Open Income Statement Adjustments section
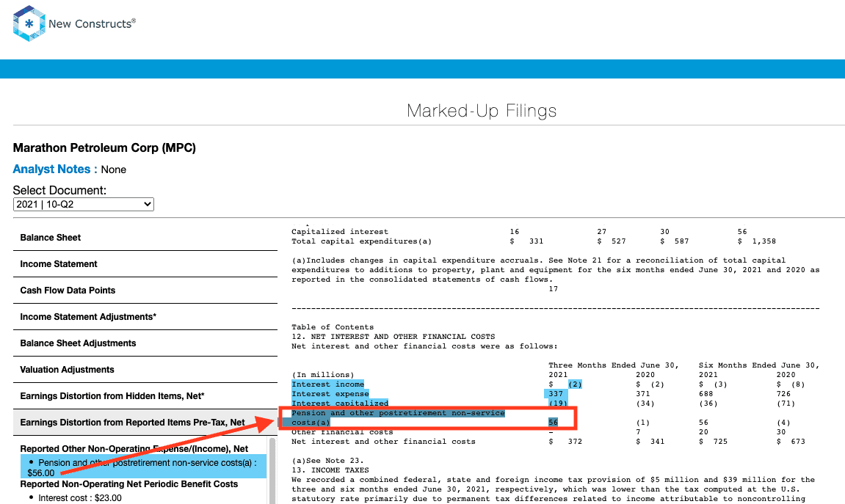Image resolution: width=845 pixels, height=504 pixels. [x=145, y=317]
